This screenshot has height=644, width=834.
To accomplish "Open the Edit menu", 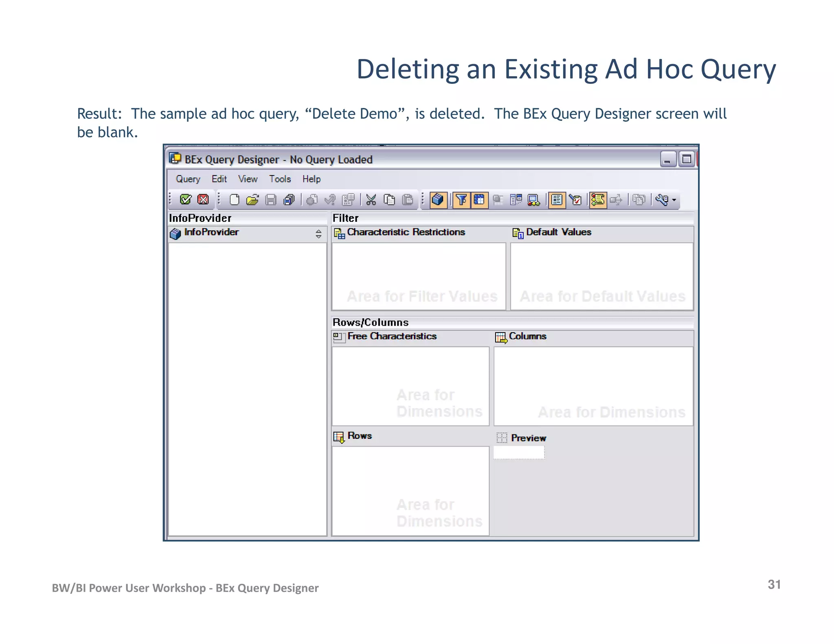I will click(219, 179).
